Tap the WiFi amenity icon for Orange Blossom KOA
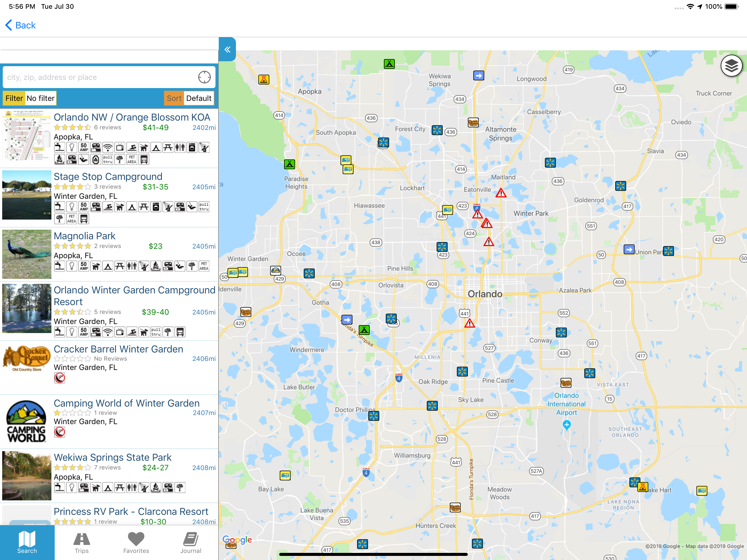Image resolution: width=747 pixels, height=560 pixels. click(x=108, y=148)
